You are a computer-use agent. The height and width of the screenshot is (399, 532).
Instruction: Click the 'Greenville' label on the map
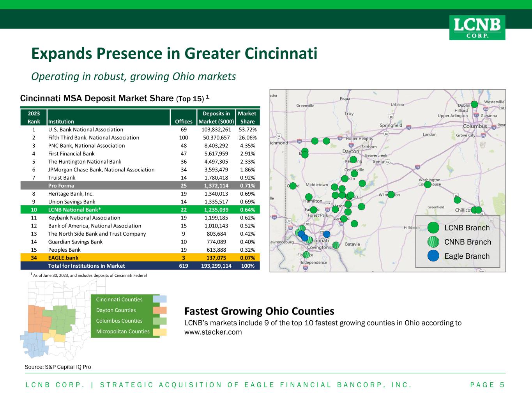(305, 106)
